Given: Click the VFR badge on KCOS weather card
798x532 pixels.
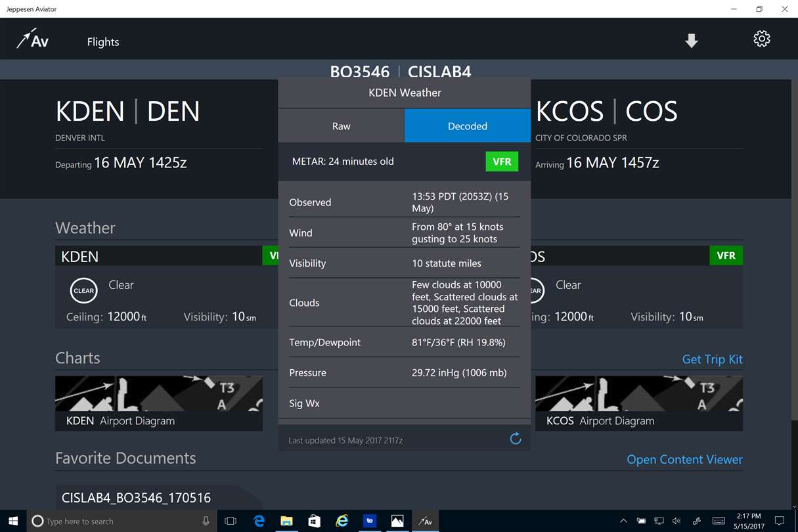Looking at the screenshot, I should 726,255.
